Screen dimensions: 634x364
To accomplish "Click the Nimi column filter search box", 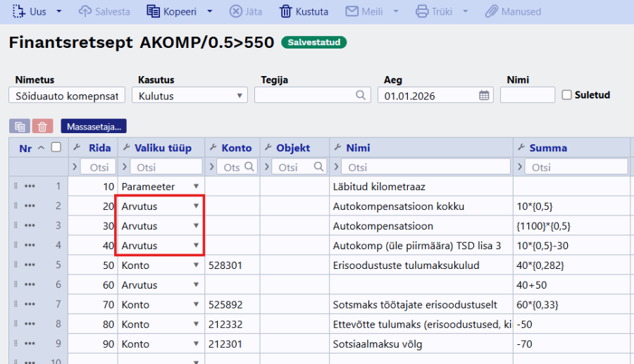I will click(x=427, y=167).
